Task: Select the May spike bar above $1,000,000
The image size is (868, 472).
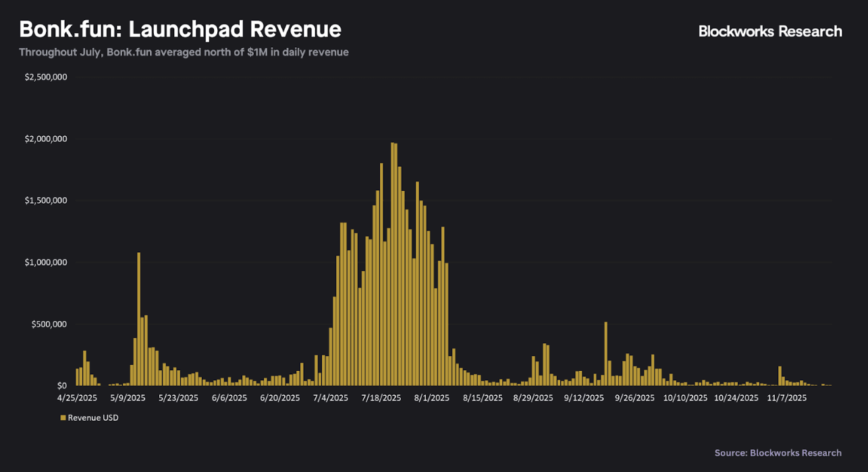Action: coord(139,318)
